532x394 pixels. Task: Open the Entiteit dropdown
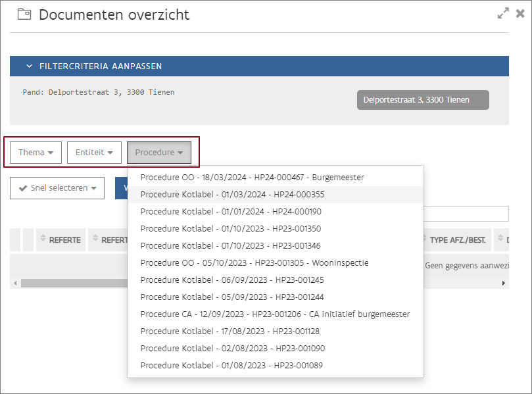[x=94, y=153]
